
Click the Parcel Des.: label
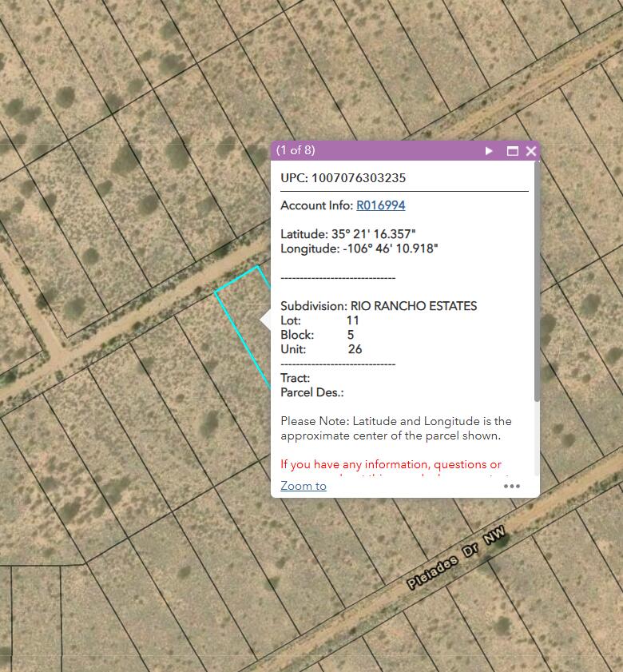(312, 392)
